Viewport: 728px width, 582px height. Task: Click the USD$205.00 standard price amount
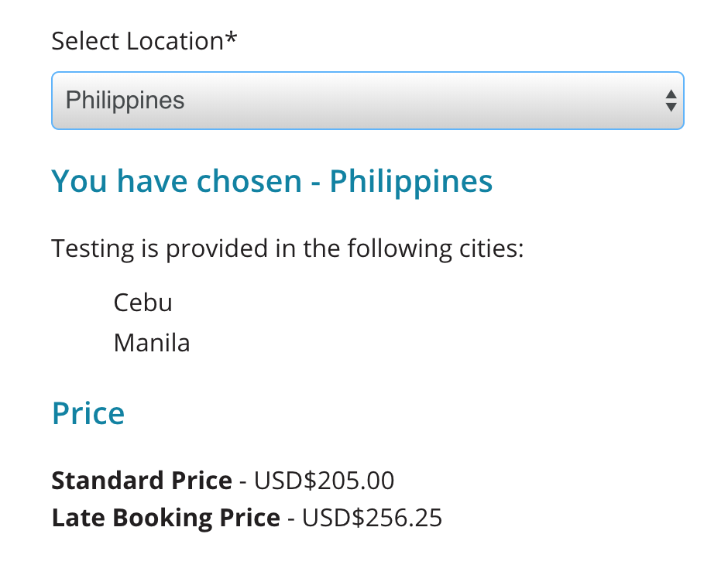pyautogui.click(x=324, y=481)
